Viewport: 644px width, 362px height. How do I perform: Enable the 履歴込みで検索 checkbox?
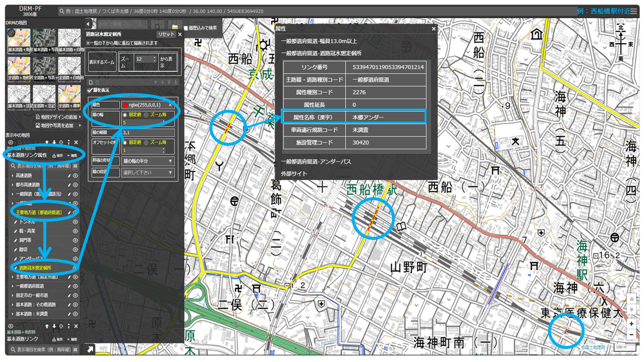[x=186, y=28]
